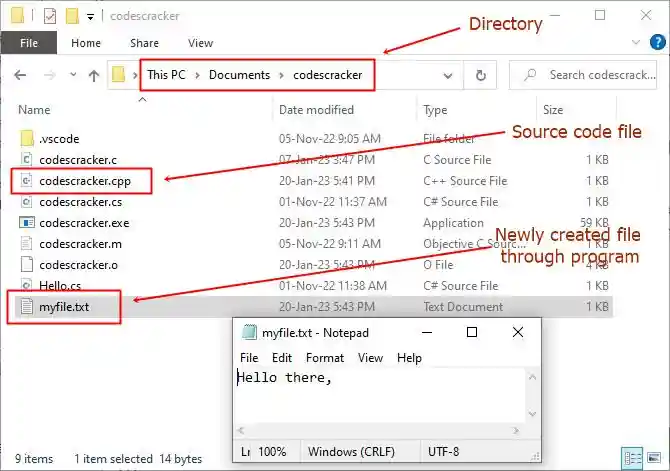The height and width of the screenshot is (471, 670).
Task: Select the codescracker.exe application icon
Action: tap(26, 223)
